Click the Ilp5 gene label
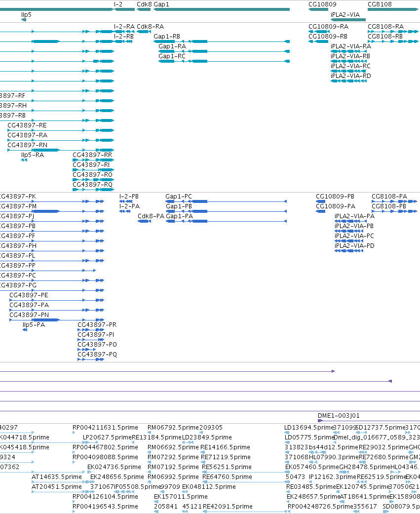The height and width of the screenshot is (514, 420). coord(26,15)
